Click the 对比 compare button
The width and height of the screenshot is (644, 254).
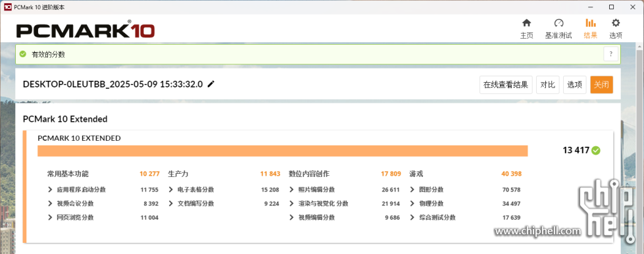point(548,85)
